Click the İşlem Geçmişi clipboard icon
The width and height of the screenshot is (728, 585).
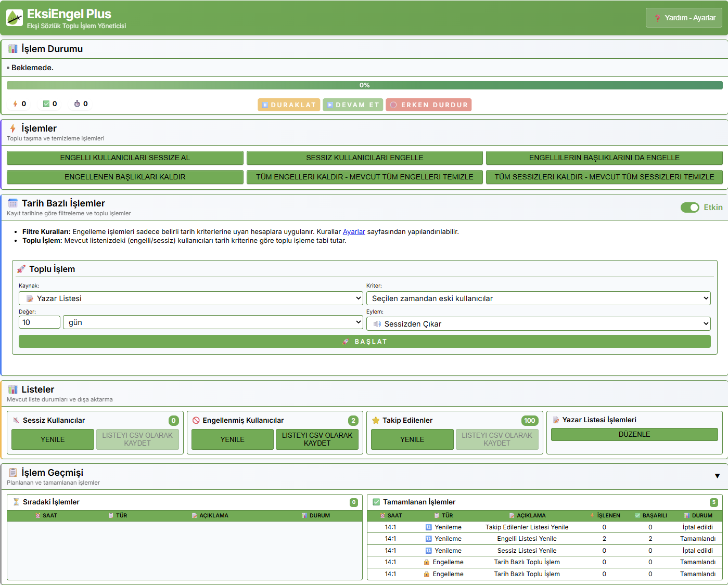point(13,473)
